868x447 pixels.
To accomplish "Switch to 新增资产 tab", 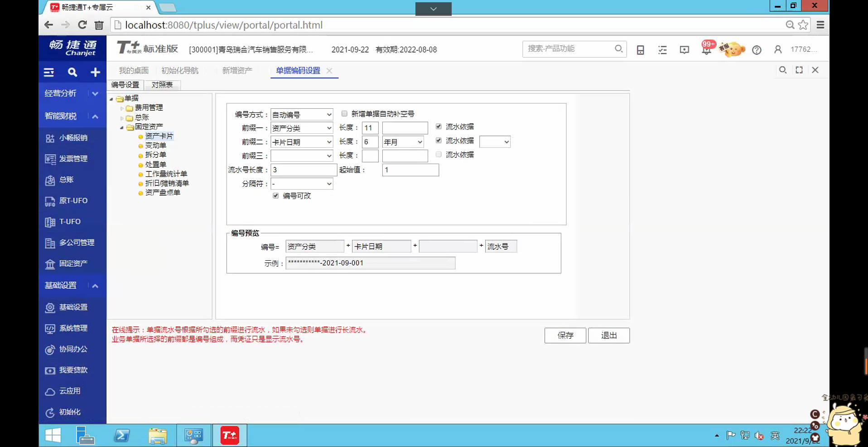I will pyautogui.click(x=237, y=71).
